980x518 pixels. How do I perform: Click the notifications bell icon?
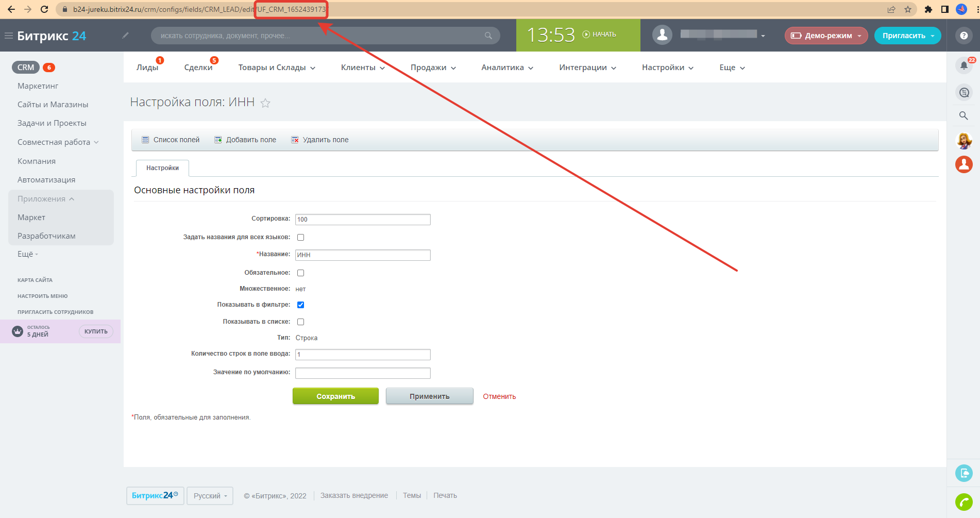click(964, 65)
